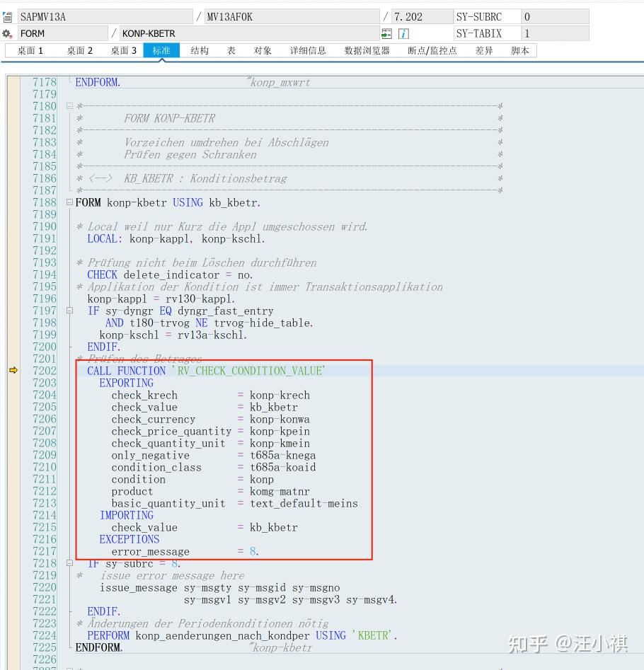Click the green-arrow change field content icon
The width and height of the screenshot is (644, 670).
click(x=386, y=33)
